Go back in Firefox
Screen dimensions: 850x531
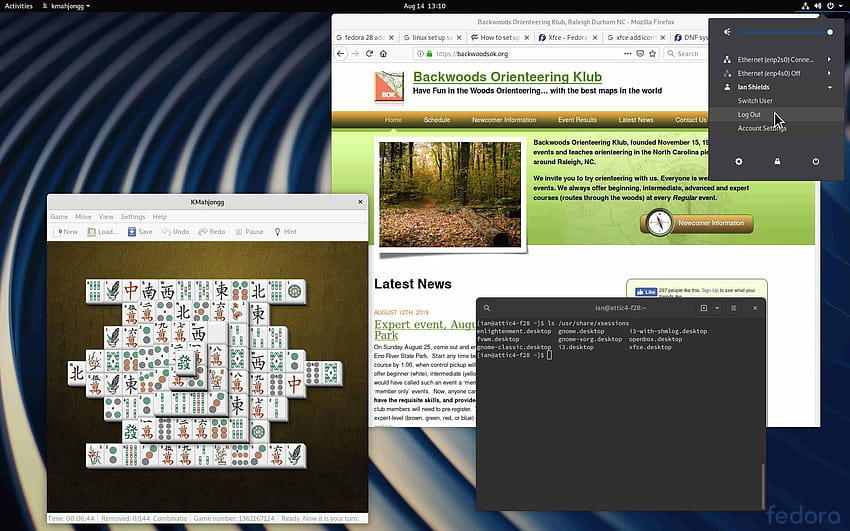point(340,53)
